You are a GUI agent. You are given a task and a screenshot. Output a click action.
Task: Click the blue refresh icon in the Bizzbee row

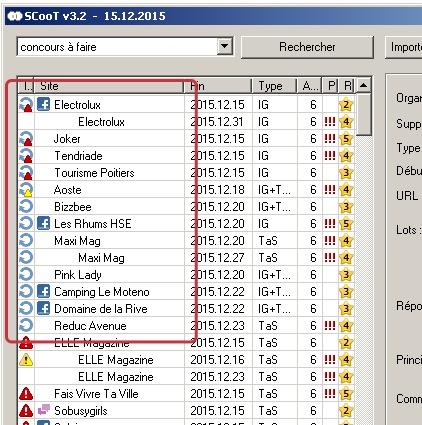click(x=26, y=207)
